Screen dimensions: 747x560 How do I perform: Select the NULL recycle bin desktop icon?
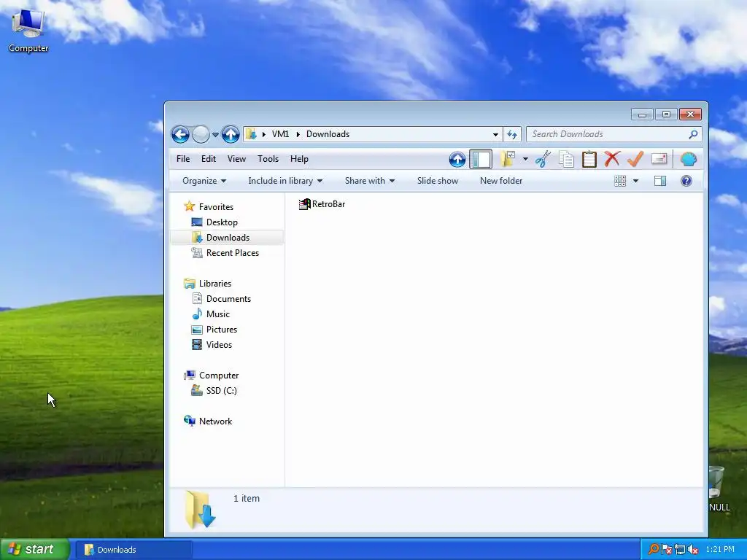[x=719, y=489]
